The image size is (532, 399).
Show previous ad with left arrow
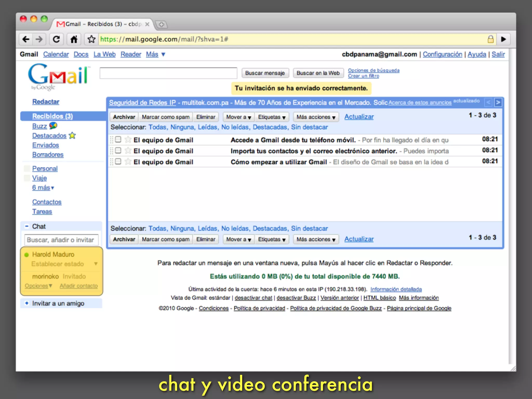pos(488,102)
